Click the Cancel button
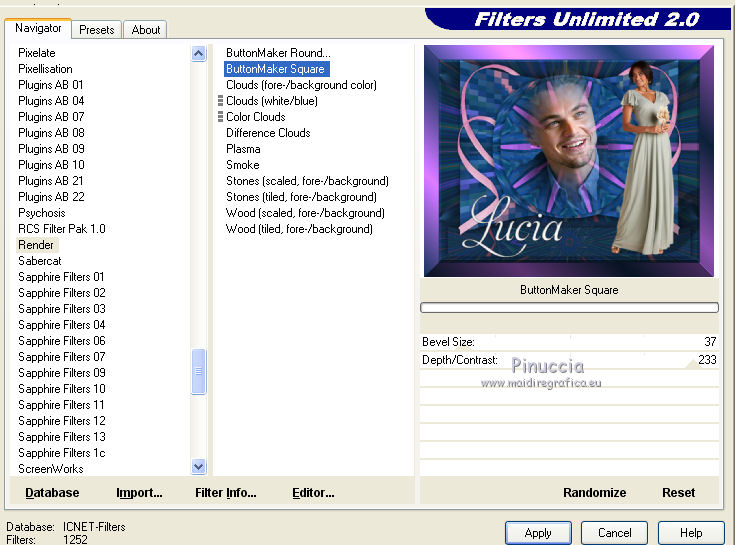 615,533
